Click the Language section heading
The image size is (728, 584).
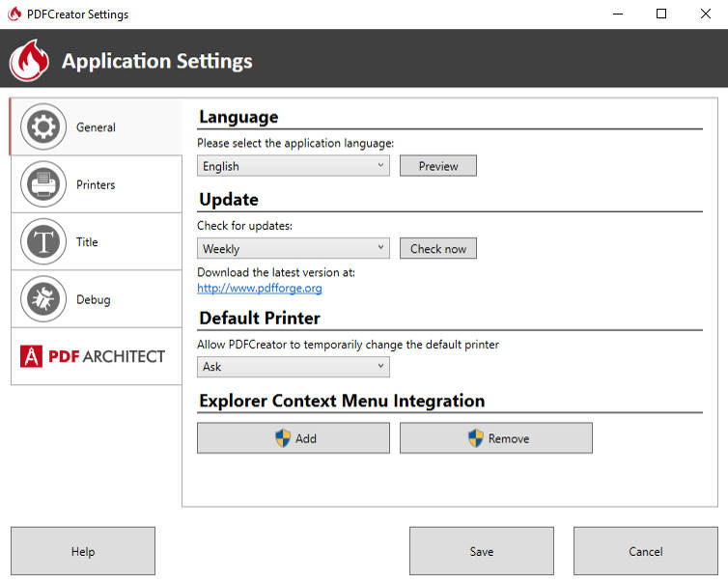[x=238, y=117]
